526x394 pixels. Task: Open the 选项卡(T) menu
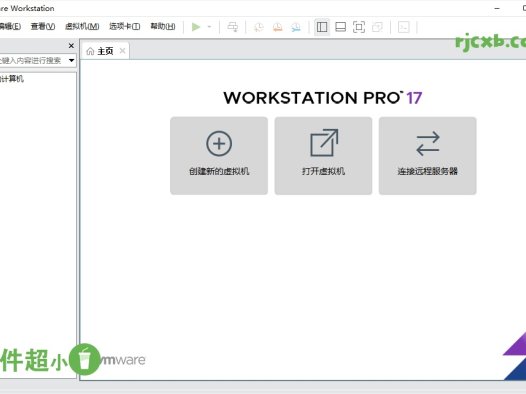[x=124, y=26]
